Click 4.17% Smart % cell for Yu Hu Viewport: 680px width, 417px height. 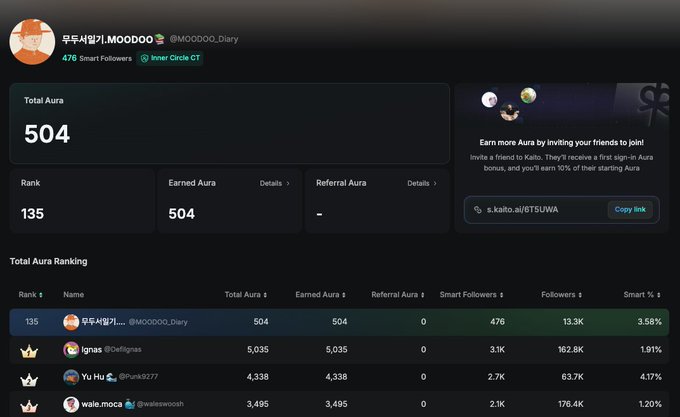(651, 377)
